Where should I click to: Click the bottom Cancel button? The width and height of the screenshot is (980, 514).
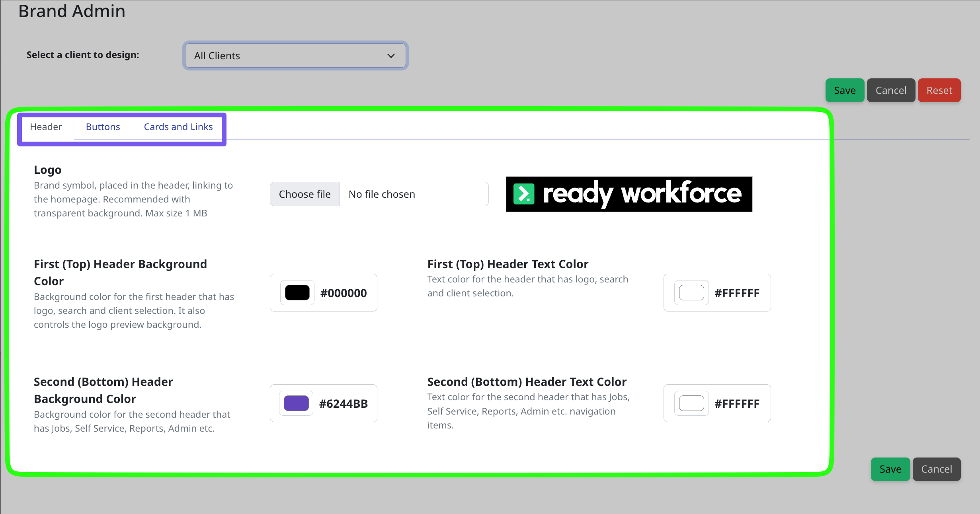coord(937,469)
